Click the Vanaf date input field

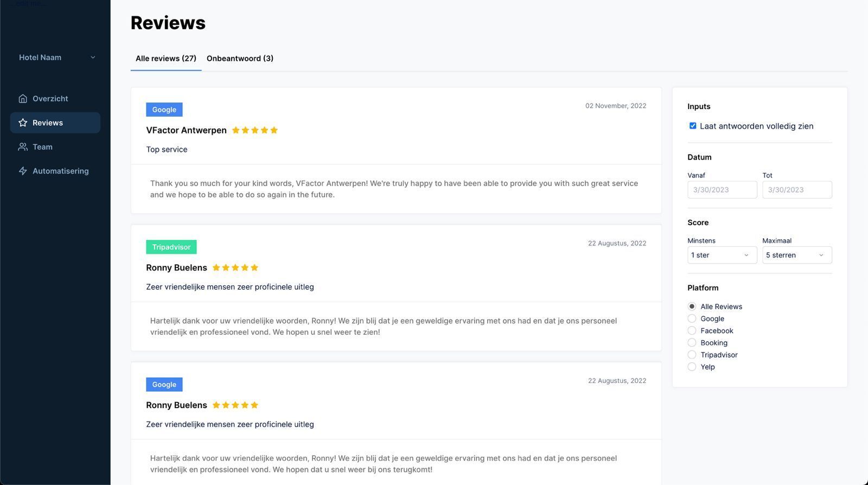[722, 190]
